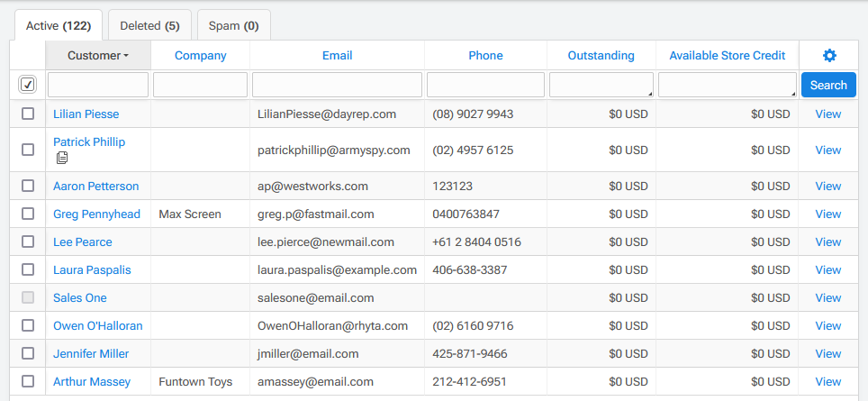Click email lee.pierce@newmail.com
The width and height of the screenshot is (868, 401).
(x=326, y=242)
